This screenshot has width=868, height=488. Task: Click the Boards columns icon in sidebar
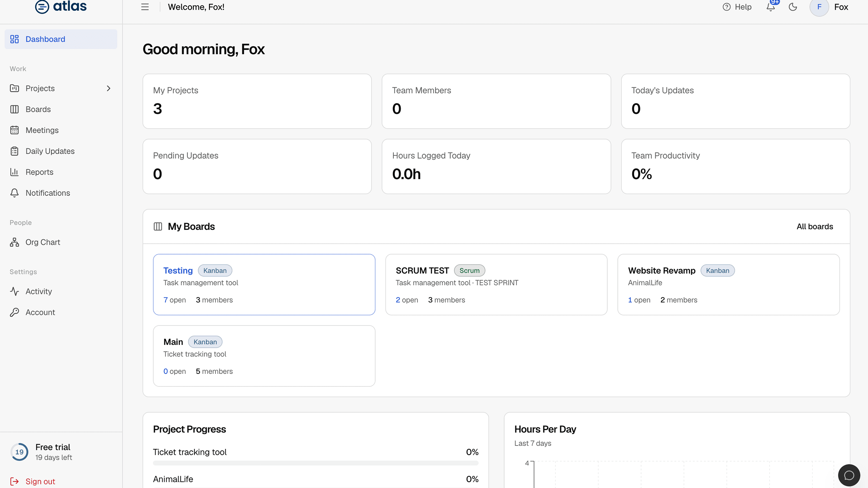14,109
